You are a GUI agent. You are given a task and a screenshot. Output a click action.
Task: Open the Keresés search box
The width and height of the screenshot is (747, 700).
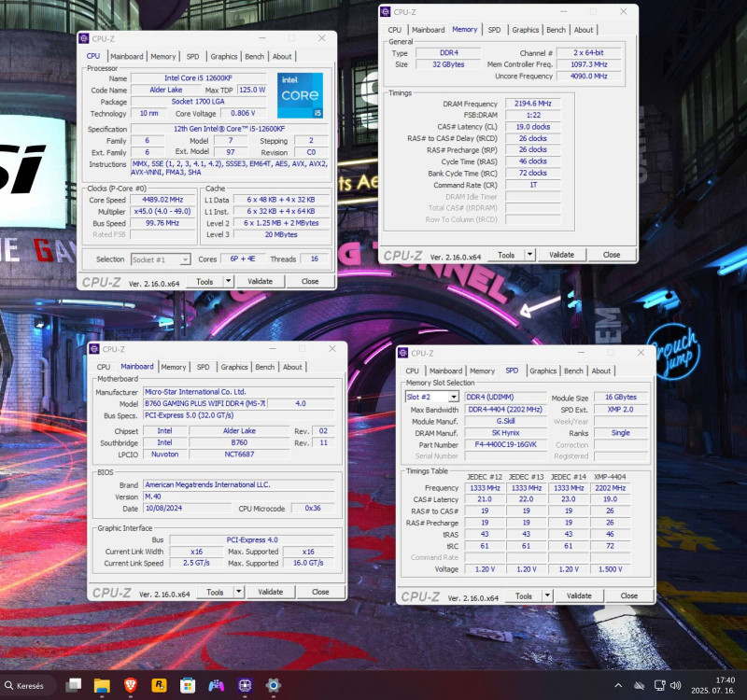pos(27,685)
